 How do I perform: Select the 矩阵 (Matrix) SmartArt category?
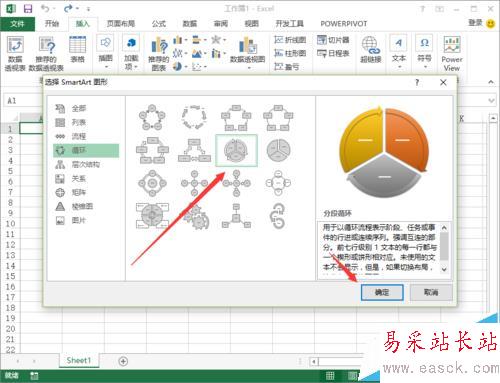(x=86, y=192)
